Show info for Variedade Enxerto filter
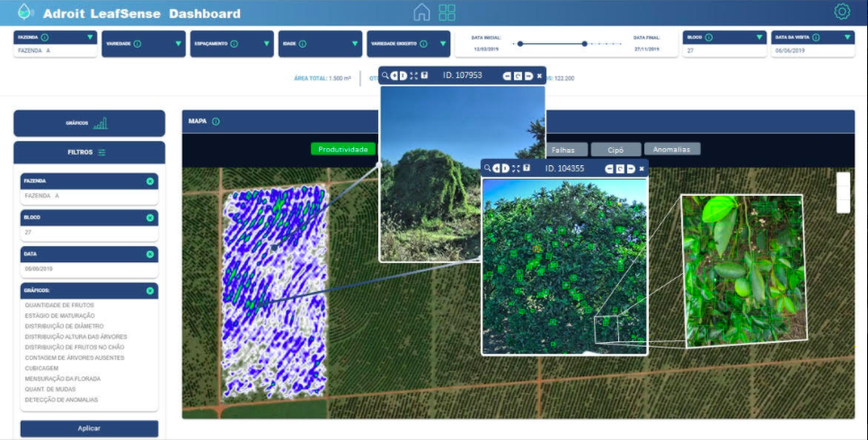The width and height of the screenshot is (868, 440). coord(423,44)
